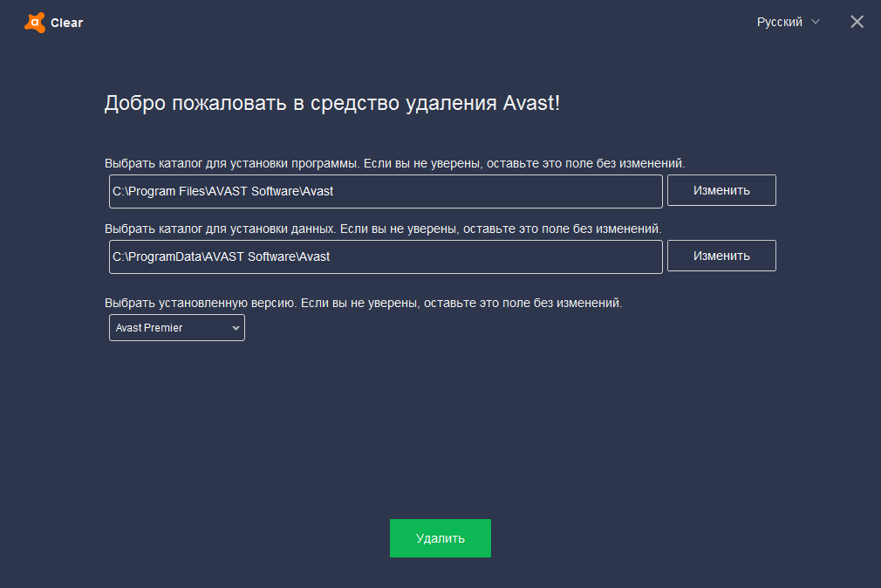This screenshot has width=881, height=588.
Task: Open the Avast Premier version dropdown
Action: (x=176, y=327)
